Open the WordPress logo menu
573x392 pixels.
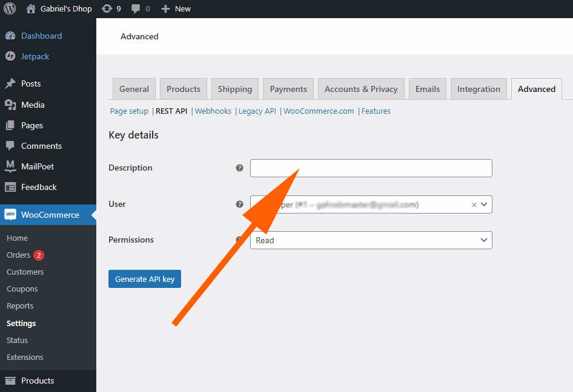point(10,8)
